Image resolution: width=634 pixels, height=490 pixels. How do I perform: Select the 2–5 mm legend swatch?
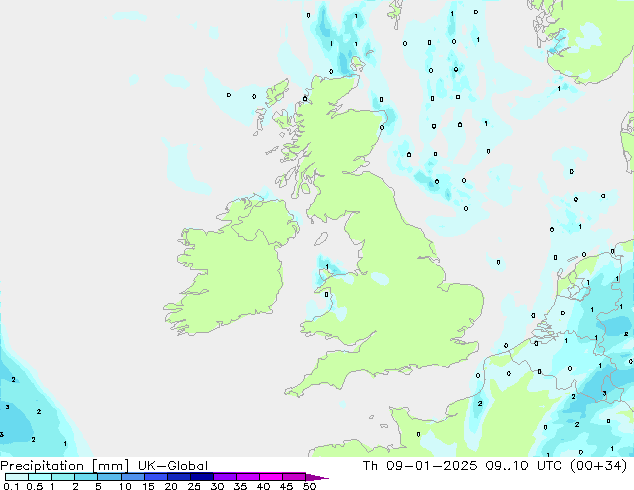click(x=86, y=477)
